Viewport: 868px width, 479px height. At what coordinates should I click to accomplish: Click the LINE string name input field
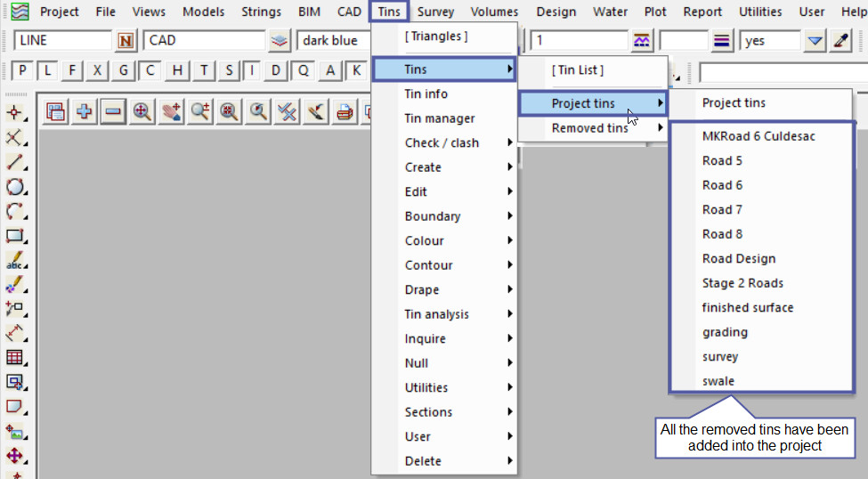[62, 41]
